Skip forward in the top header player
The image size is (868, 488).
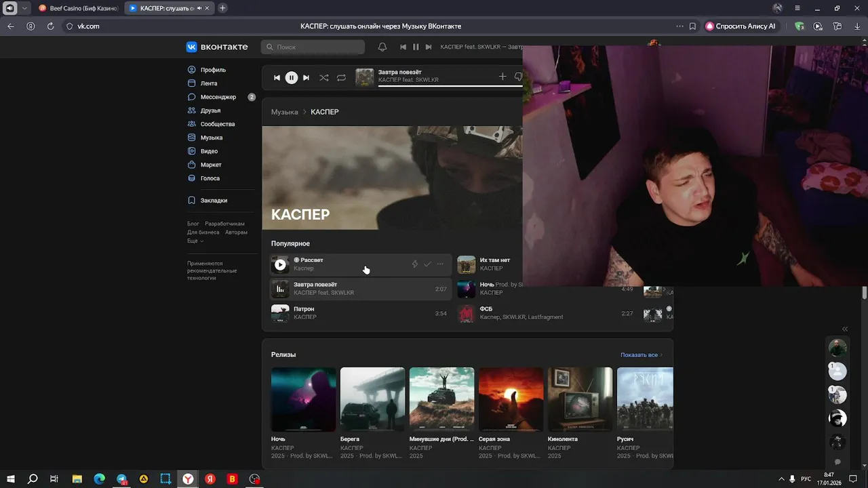[429, 47]
